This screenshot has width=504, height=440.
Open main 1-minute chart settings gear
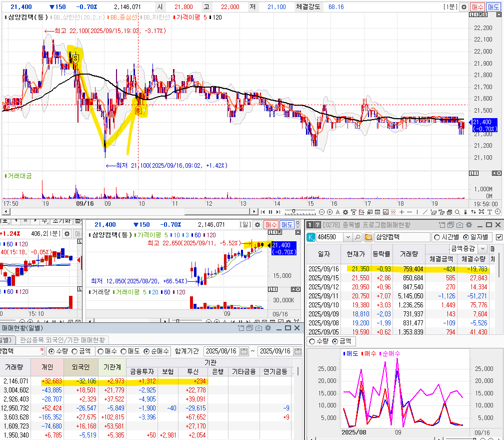click(464, 7)
